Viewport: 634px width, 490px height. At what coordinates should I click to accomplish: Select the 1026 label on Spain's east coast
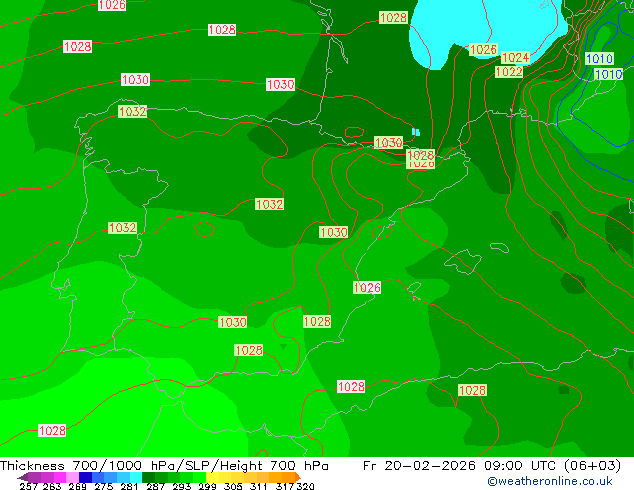[367, 287]
